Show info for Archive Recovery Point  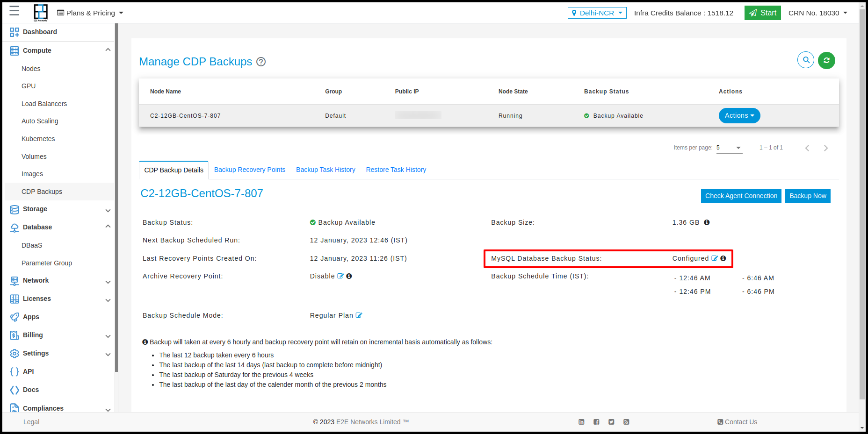pyautogui.click(x=349, y=276)
